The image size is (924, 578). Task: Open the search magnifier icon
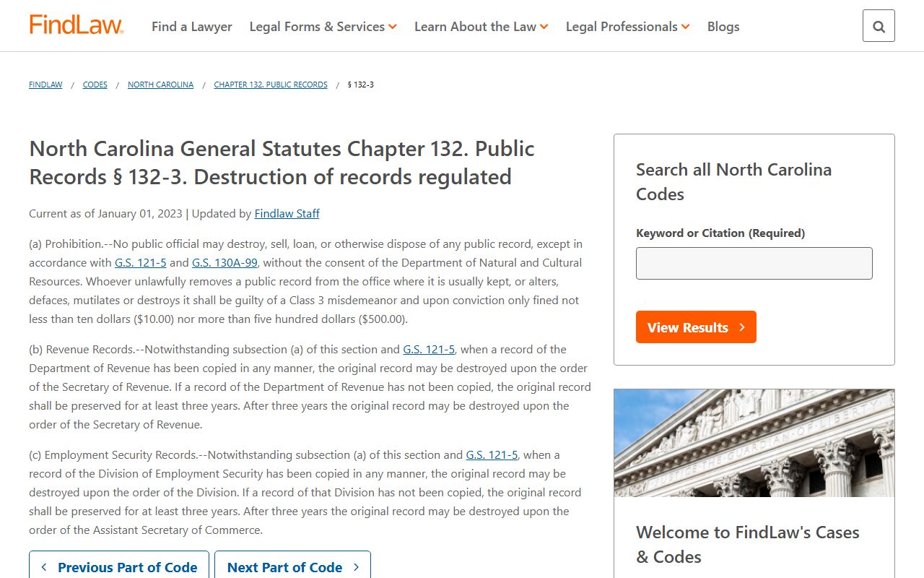click(879, 26)
